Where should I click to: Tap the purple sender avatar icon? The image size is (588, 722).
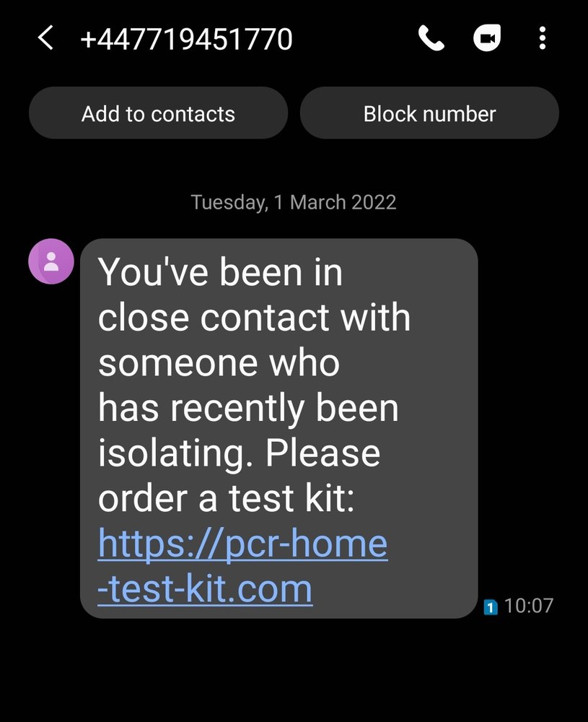(x=51, y=261)
